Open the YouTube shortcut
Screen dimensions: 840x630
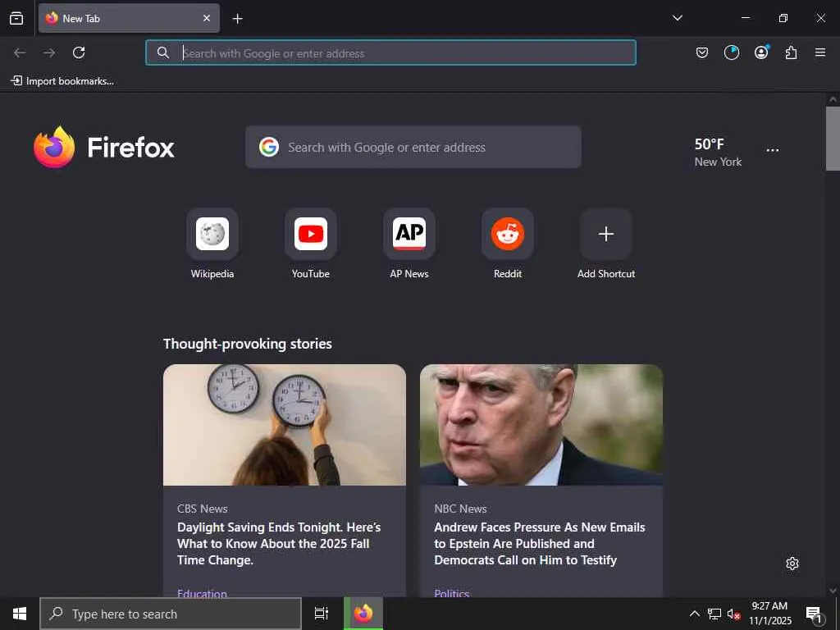(x=311, y=244)
